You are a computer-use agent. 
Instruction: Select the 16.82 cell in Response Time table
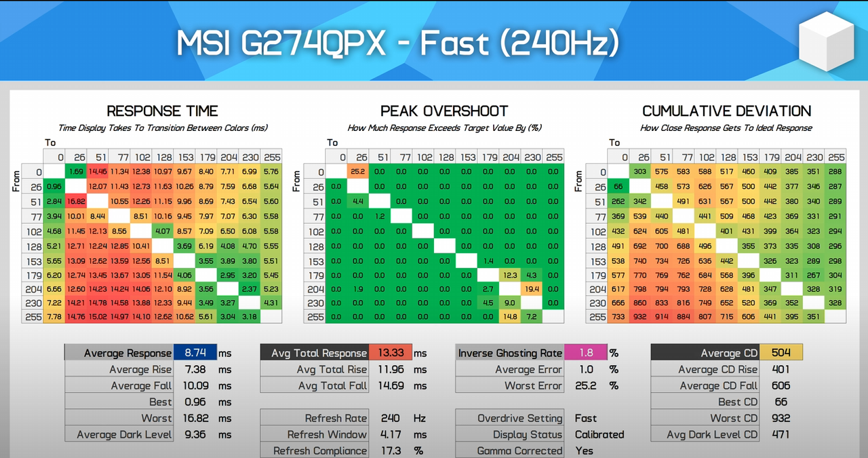tap(76, 202)
